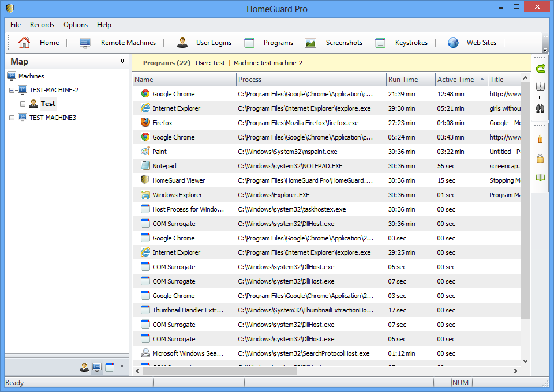Open Remote Machines from the toolbar
554x392 pixels.
click(x=118, y=43)
